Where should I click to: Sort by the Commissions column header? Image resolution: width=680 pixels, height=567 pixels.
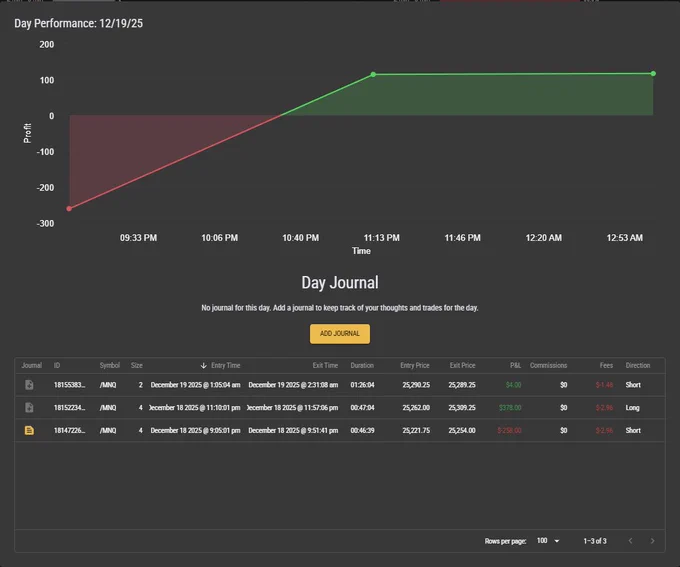(548, 365)
